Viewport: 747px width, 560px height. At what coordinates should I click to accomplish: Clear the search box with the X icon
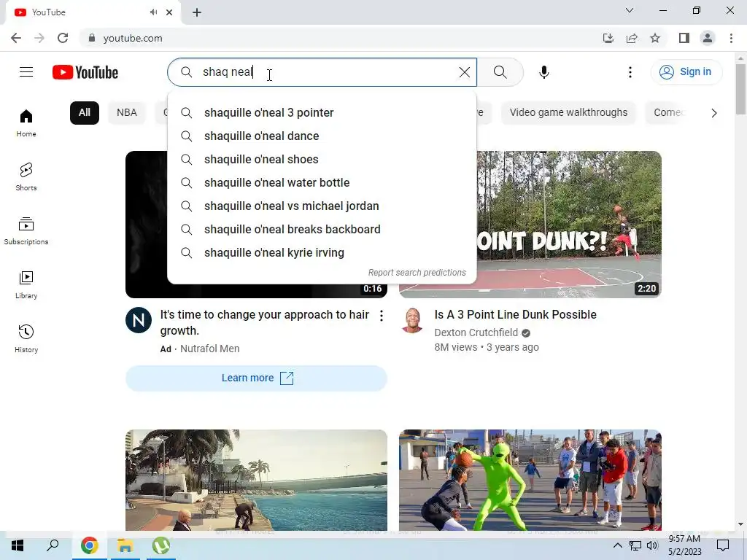pos(464,72)
